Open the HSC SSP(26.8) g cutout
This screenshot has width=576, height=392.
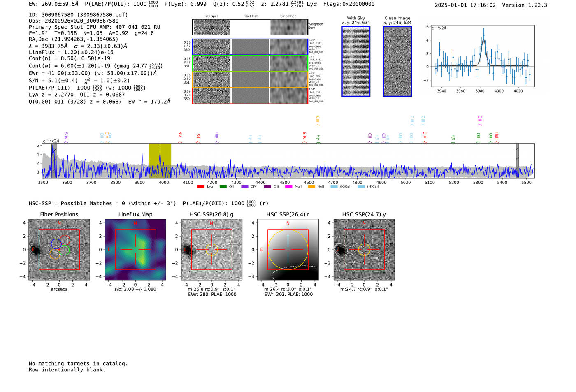(211, 250)
